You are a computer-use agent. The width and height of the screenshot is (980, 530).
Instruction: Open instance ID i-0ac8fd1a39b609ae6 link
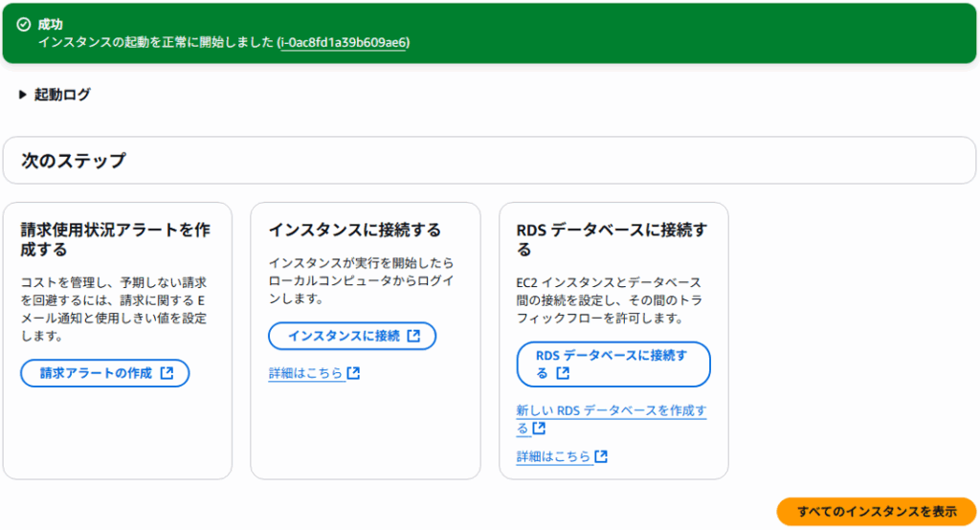[344, 43]
